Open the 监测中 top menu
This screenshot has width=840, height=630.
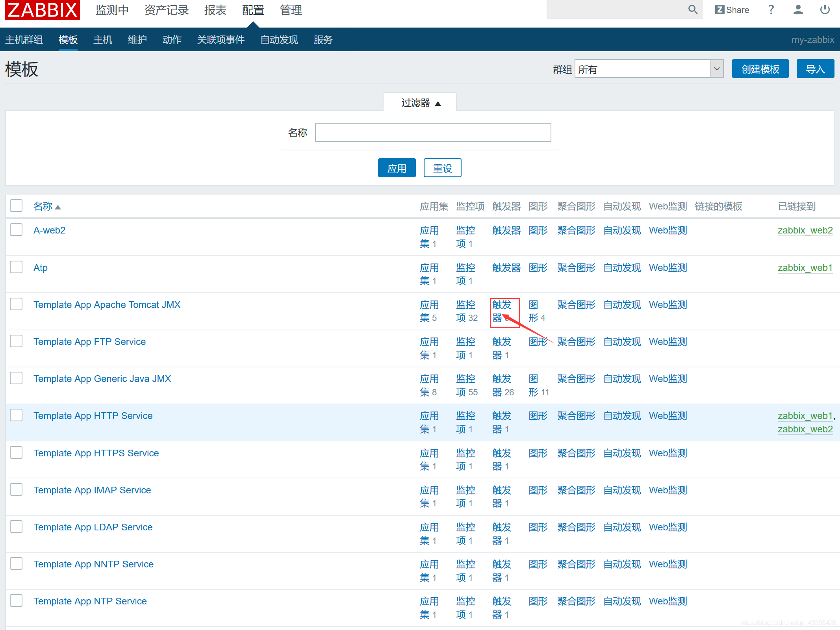coord(112,10)
